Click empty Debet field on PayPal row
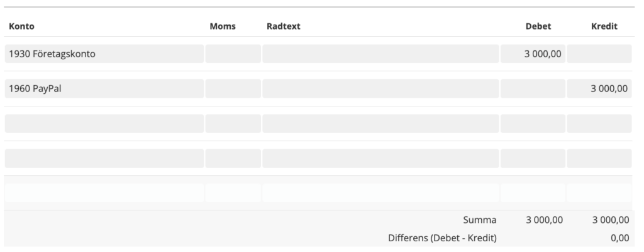This screenshot has width=644, height=252. point(532,89)
